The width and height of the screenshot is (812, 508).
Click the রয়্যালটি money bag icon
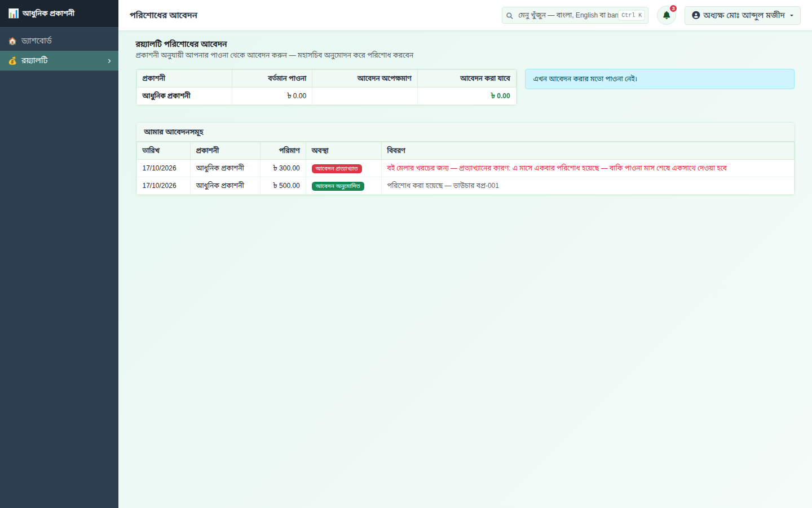click(x=12, y=61)
